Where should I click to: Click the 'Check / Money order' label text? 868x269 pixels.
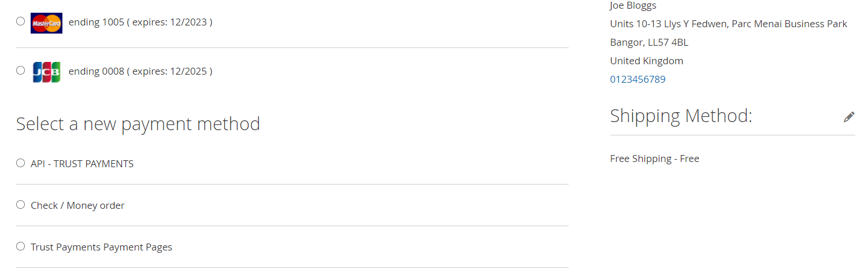pyautogui.click(x=77, y=205)
